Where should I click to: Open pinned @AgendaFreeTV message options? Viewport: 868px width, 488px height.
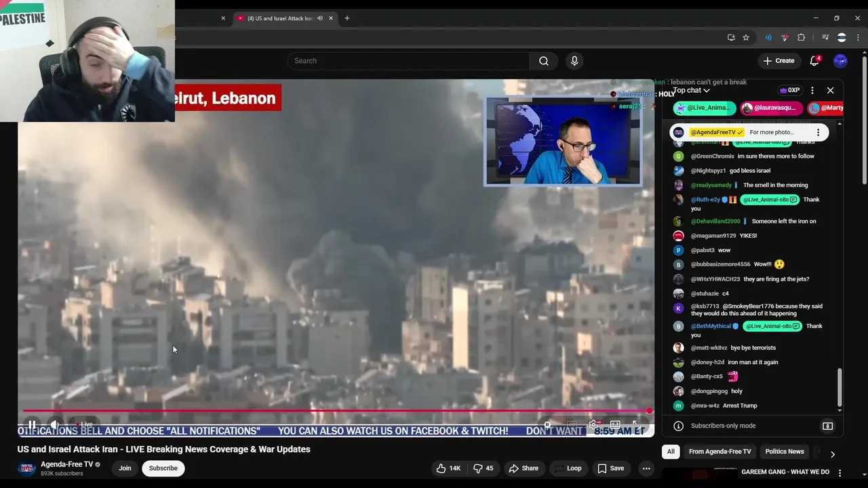818,132
